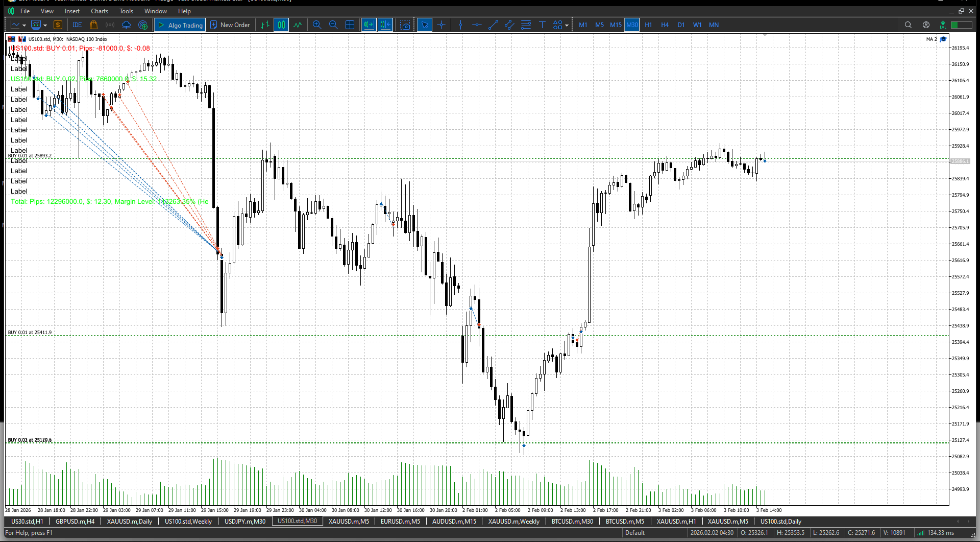Toggle the standard cursor arrow mode

(424, 25)
